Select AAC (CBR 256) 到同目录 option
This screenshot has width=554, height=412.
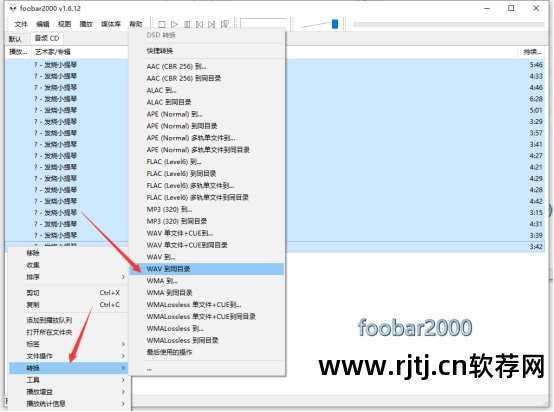point(207,78)
